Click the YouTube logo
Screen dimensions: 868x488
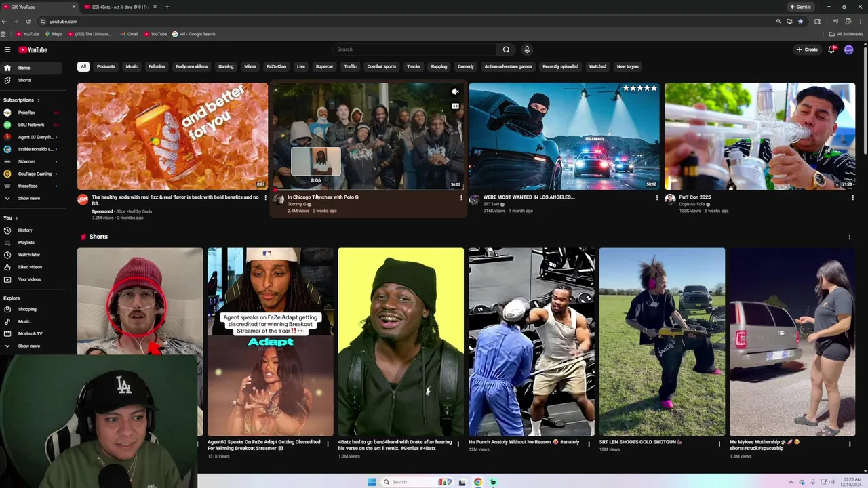[33, 49]
